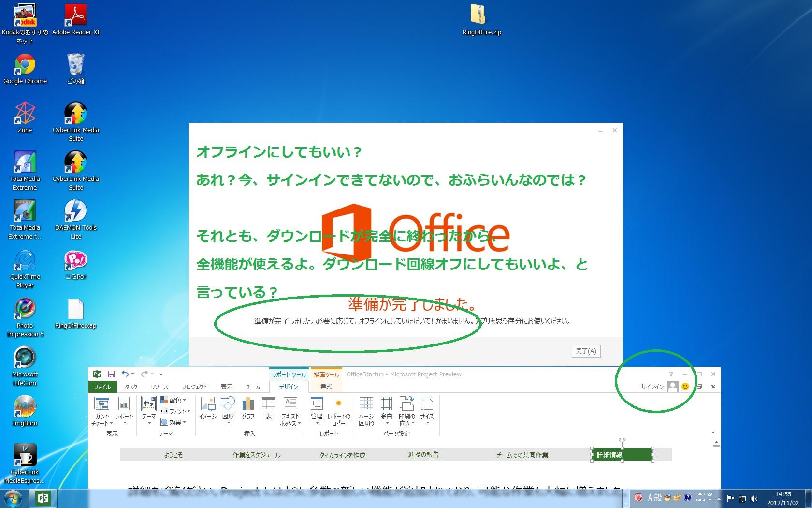Open the テーマ (Themes) gallery
The width and height of the screenshot is (812, 508).
click(148, 411)
